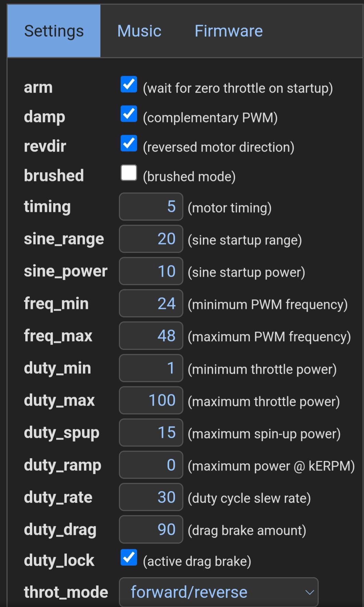Switch to the Music tab

click(139, 31)
